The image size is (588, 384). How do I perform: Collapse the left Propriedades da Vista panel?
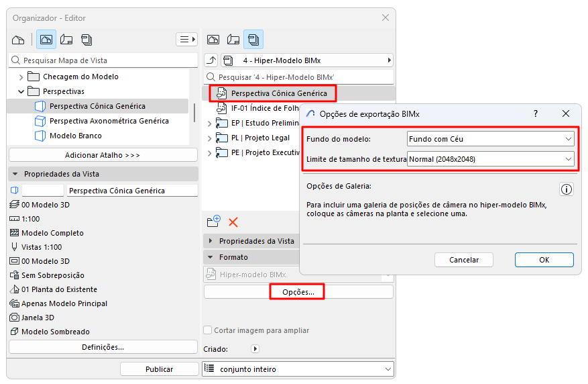coord(15,174)
